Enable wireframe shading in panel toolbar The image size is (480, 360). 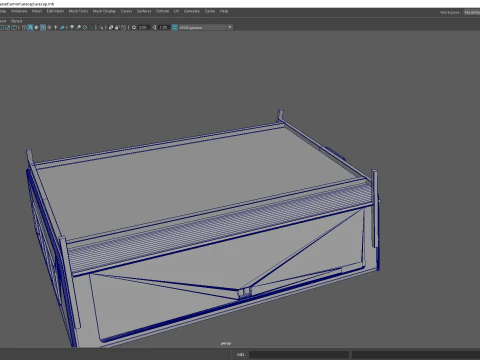[x=24, y=27]
